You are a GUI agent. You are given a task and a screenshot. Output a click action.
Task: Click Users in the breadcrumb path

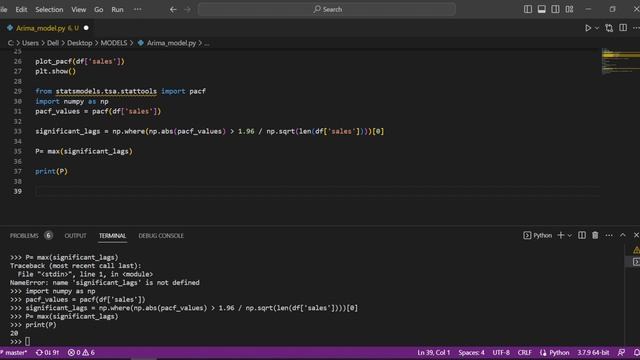(x=30, y=43)
